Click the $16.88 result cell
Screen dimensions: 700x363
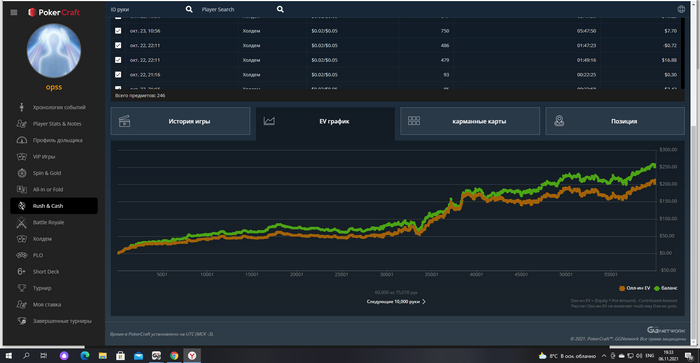coord(669,60)
